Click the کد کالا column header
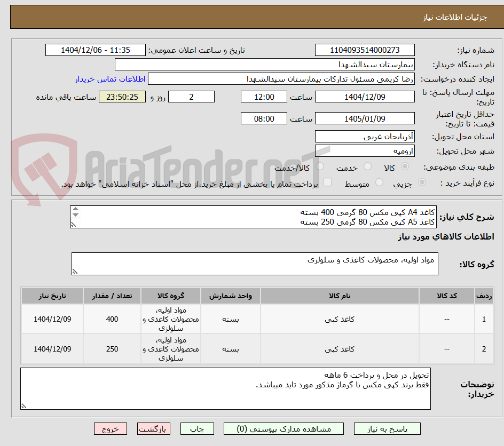 pos(447,296)
